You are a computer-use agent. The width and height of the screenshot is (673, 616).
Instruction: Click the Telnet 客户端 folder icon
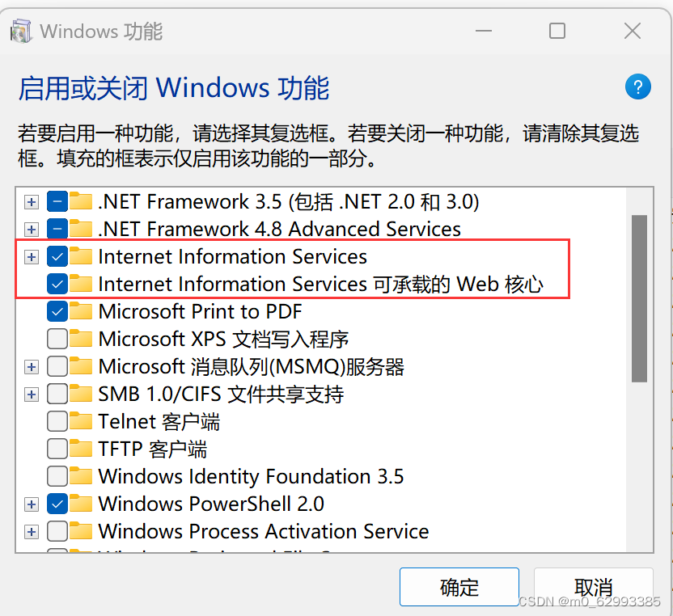click(x=81, y=421)
